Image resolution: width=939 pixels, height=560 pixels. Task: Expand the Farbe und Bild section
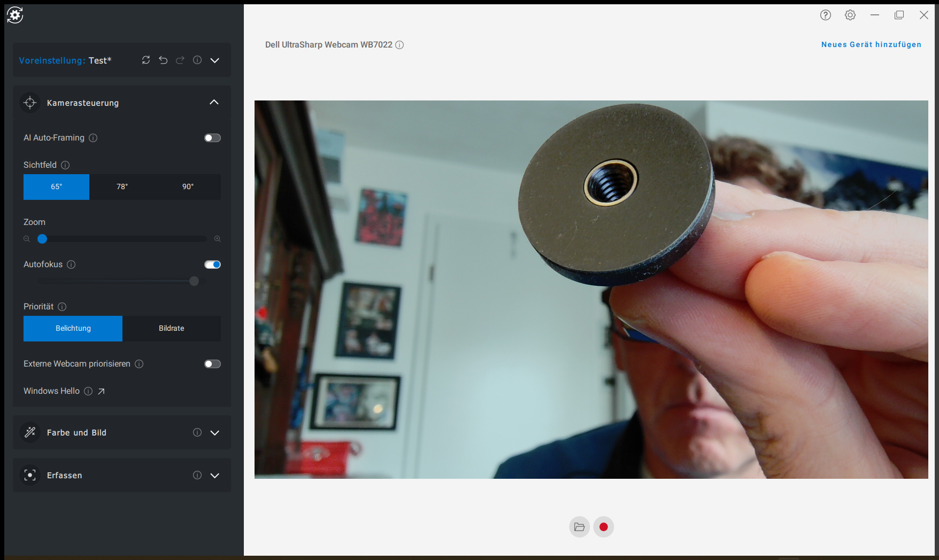pos(214,433)
